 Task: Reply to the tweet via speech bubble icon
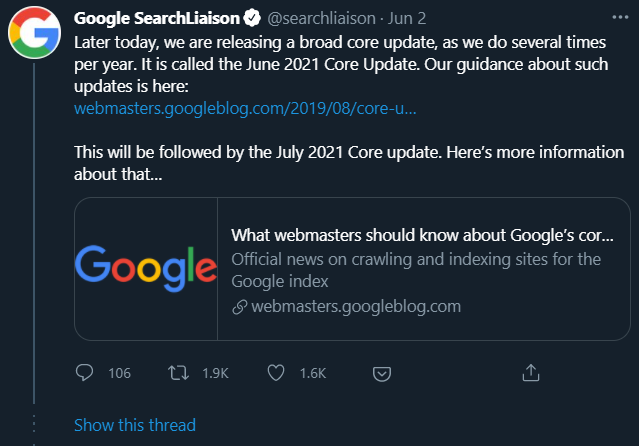point(85,373)
